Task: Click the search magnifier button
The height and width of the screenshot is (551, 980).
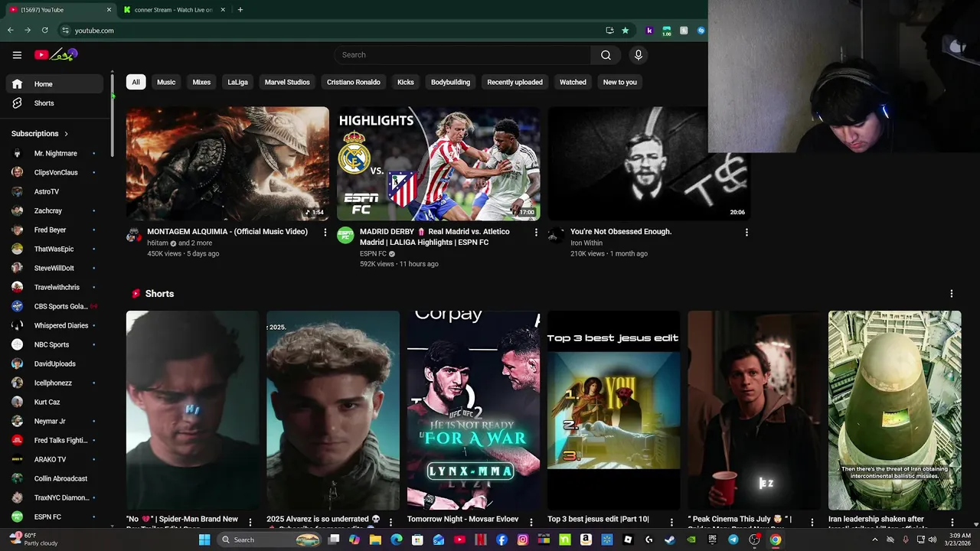Action: pos(606,55)
